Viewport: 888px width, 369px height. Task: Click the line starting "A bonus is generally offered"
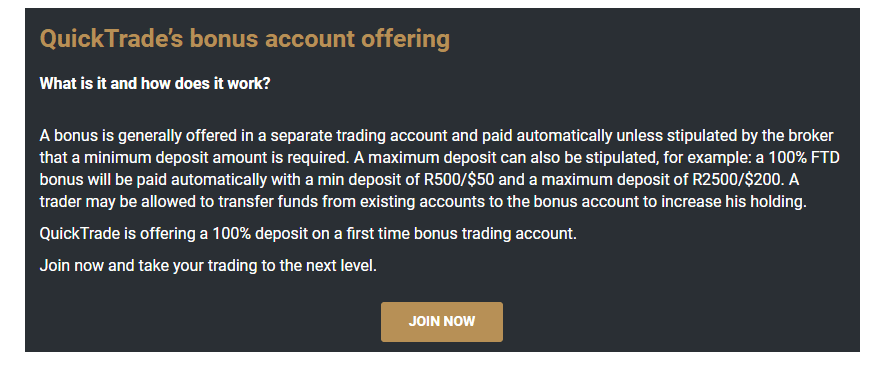pyautogui.click(x=437, y=136)
